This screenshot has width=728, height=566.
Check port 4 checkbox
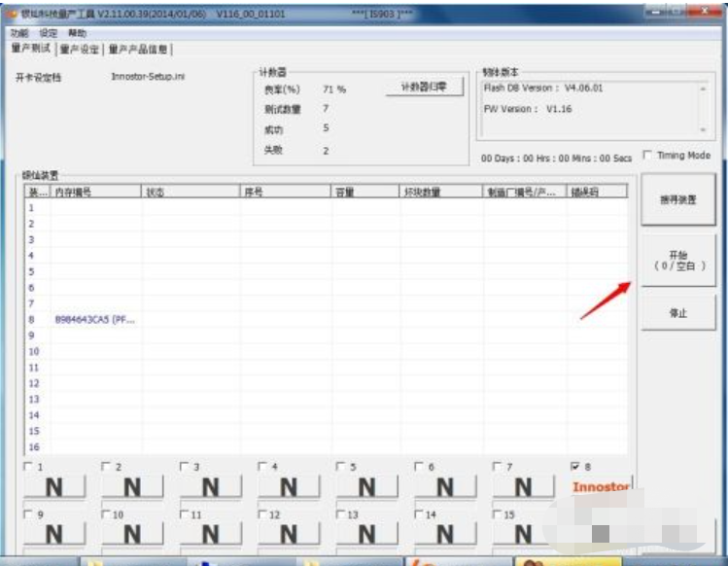(262, 467)
